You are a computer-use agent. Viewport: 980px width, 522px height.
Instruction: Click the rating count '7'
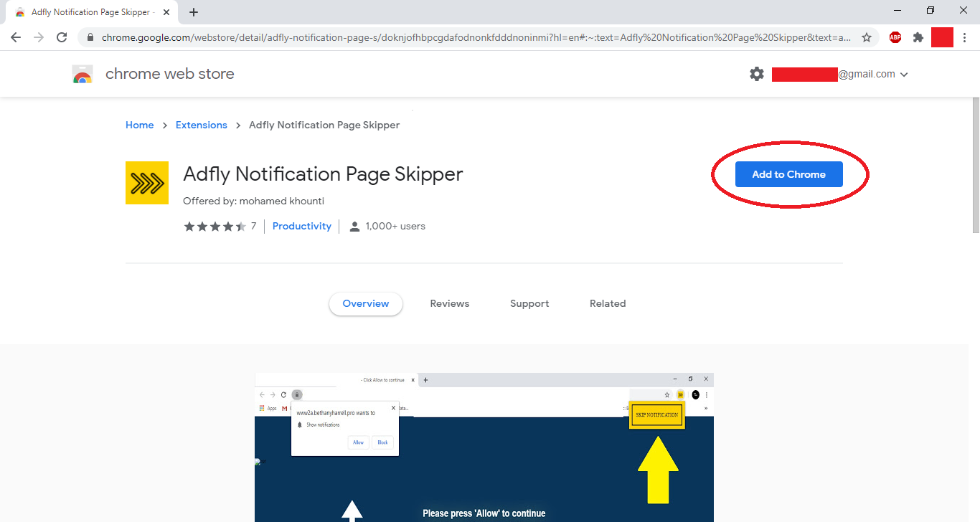[x=253, y=226]
